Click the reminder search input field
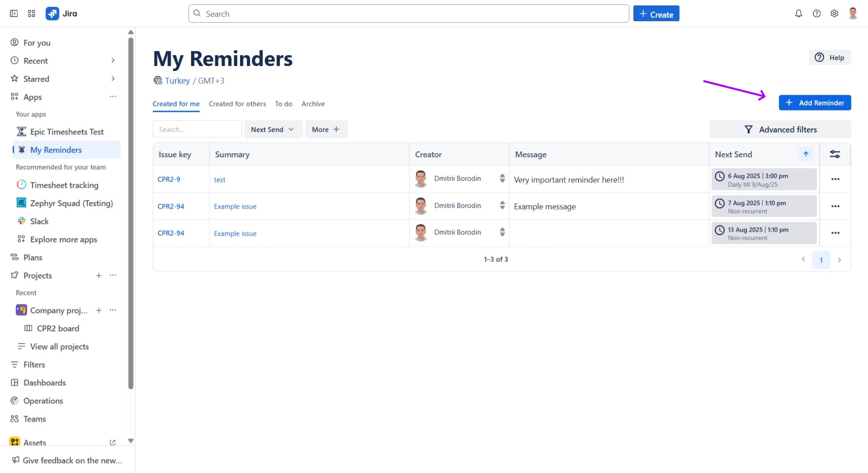The height and width of the screenshot is (473, 868). (x=197, y=129)
